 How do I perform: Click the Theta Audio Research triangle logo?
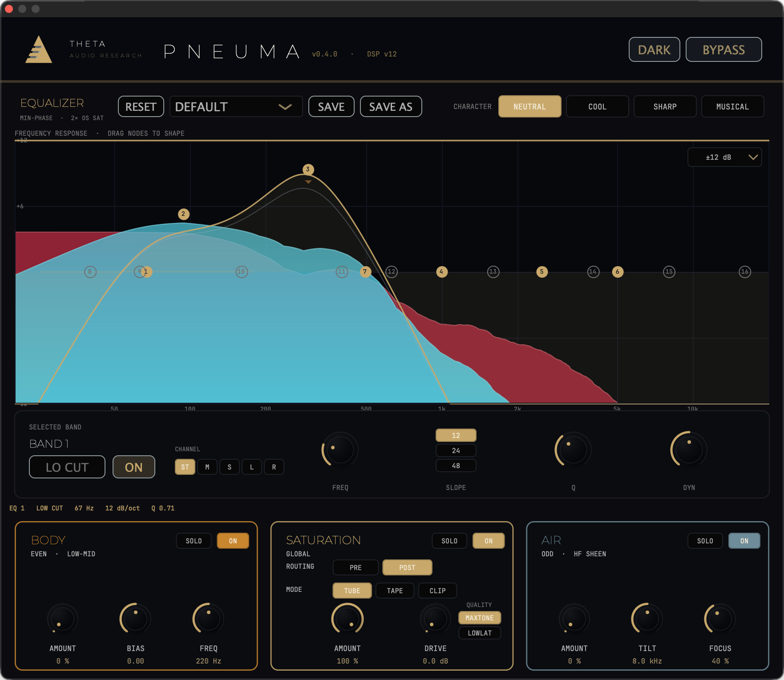coord(39,49)
